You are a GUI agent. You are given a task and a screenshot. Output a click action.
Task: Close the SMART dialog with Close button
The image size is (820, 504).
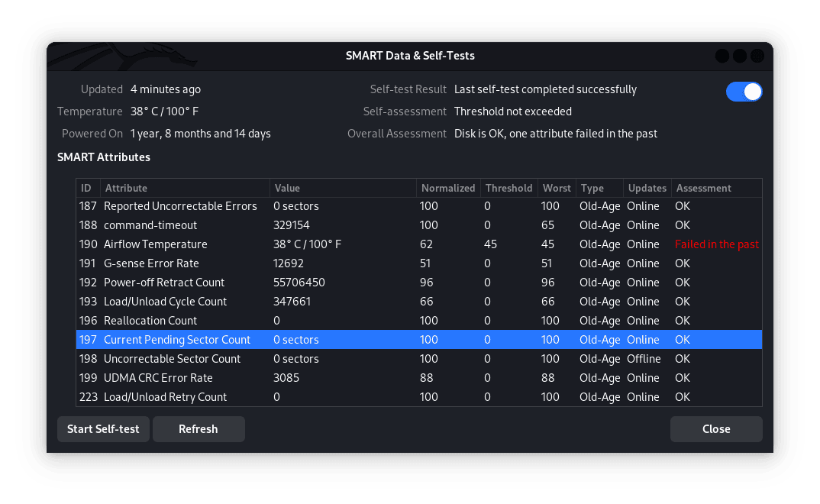(x=716, y=428)
